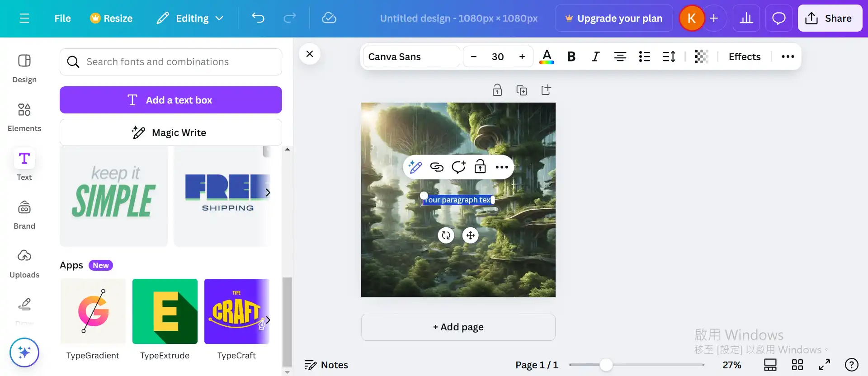The image size is (868, 376).
Task: Show more apps with right arrow
Action: point(268,320)
